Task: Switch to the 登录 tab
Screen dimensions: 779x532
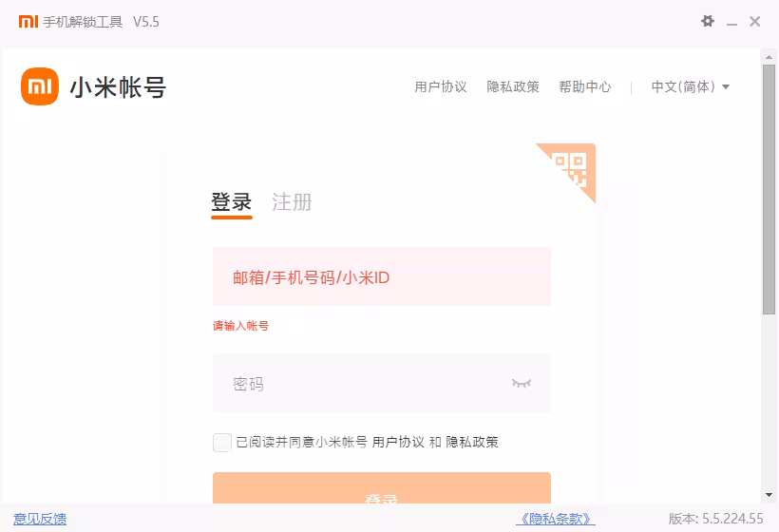Action: click(232, 202)
